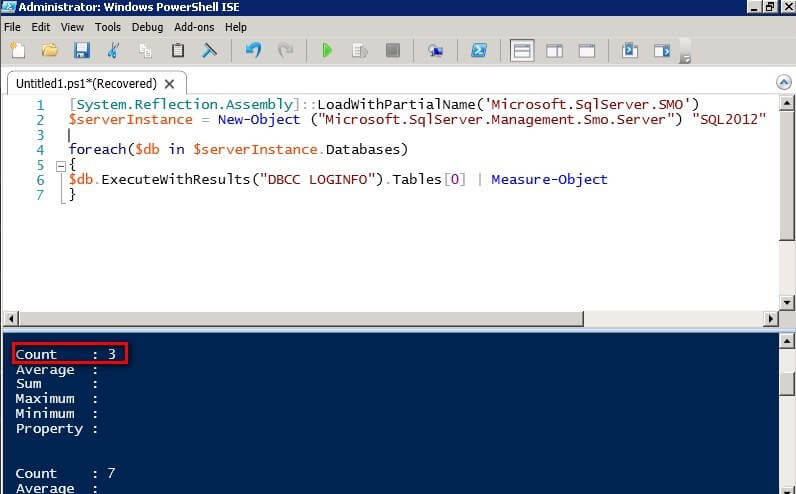Start PowerShell.exe with the blue console icon
The height and width of the screenshot is (494, 796).
pyautogui.click(x=479, y=50)
